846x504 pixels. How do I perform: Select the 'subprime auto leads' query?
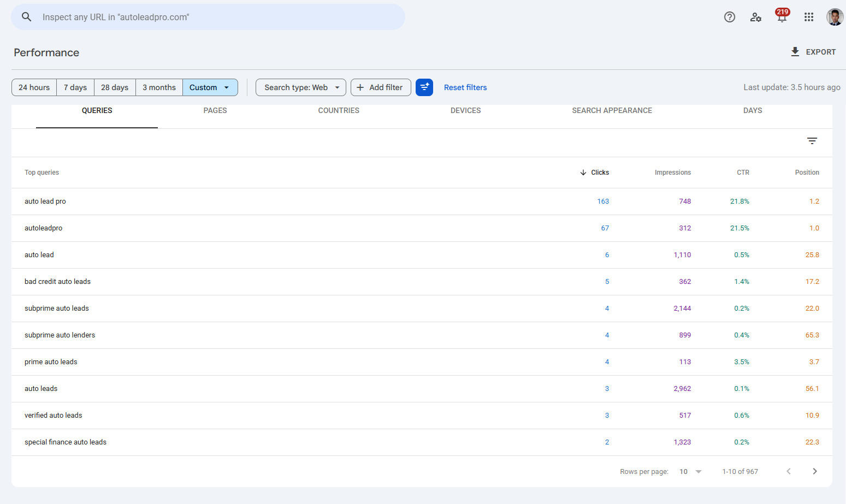pos(57,309)
